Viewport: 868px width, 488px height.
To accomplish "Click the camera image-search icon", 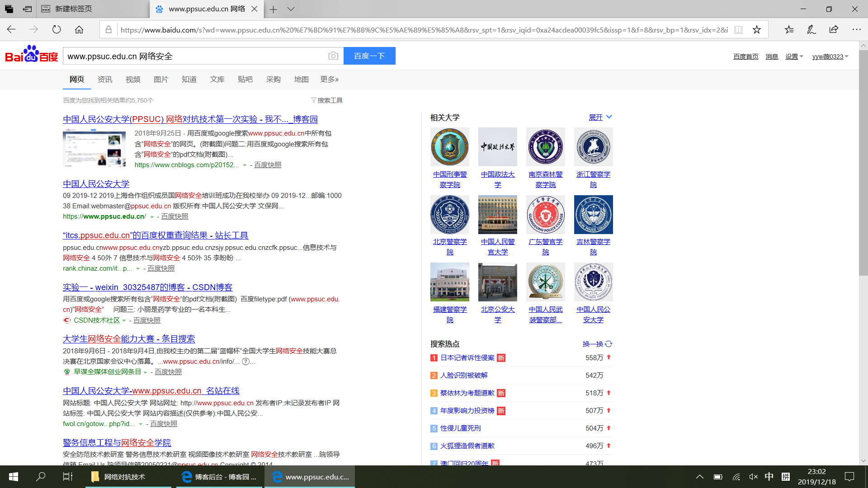I will pyautogui.click(x=333, y=56).
